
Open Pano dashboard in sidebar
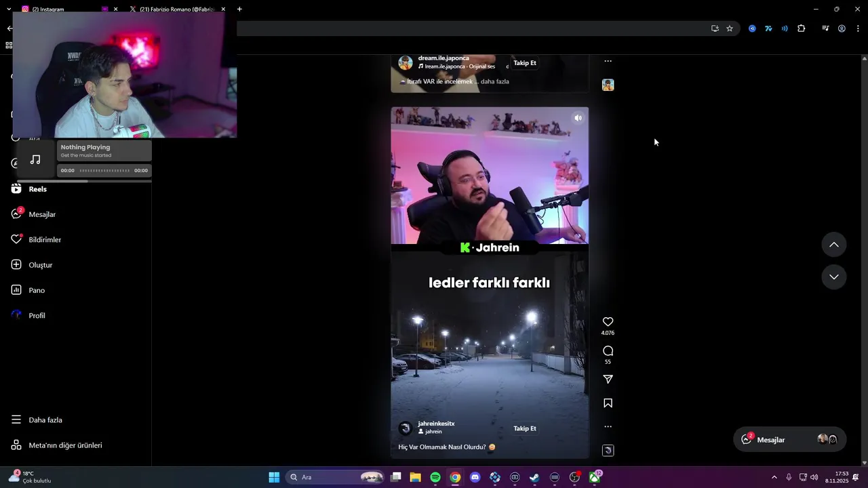[x=28, y=290]
